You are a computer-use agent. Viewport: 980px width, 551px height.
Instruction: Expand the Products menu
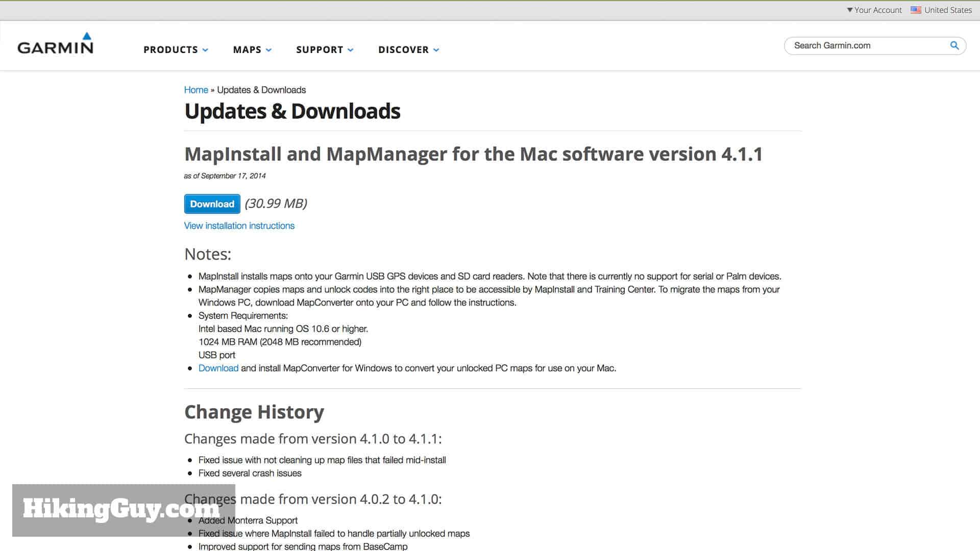click(x=176, y=49)
